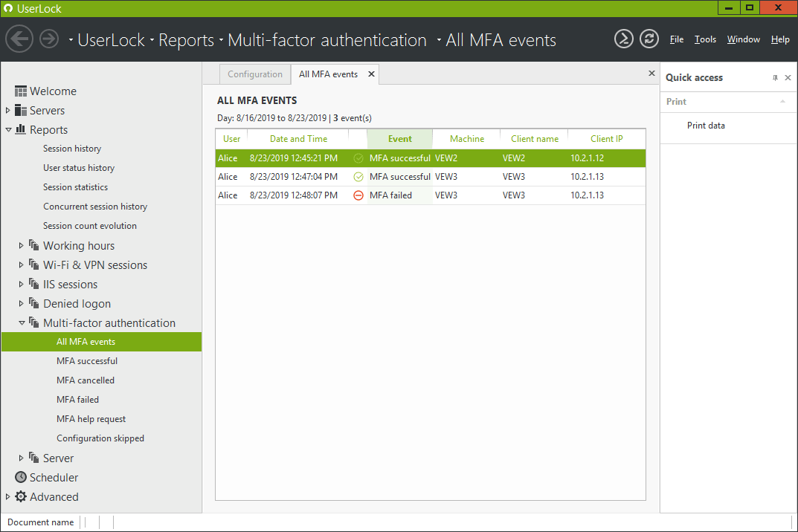Click the red MFA failed status icon
Image resolution: width=798 pixels, height=532 pixels.
coord(358,195)
